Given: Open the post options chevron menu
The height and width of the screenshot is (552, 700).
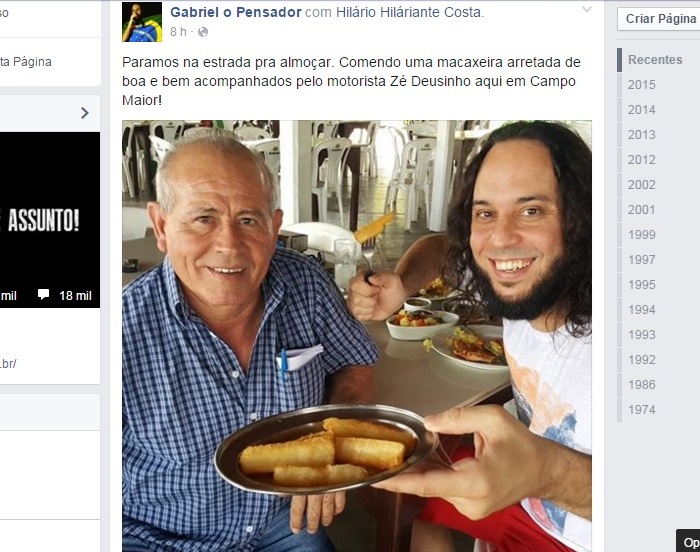Looking at the screenshot, I should [587, 9].
